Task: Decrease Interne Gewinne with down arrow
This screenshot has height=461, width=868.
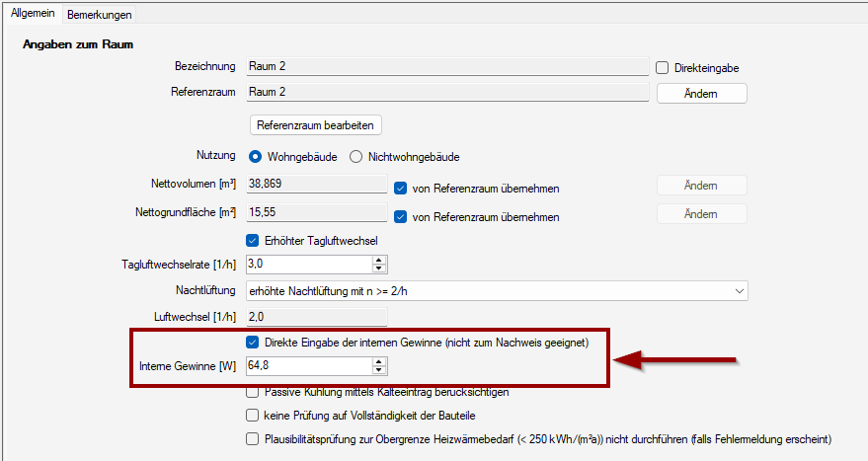Action: click(379, 371)
